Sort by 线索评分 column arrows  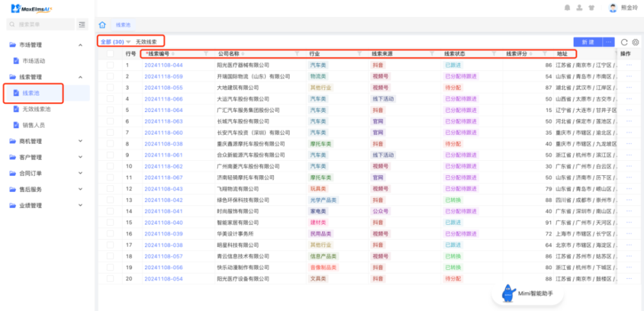pyautogui.click(x=531, y=54)
